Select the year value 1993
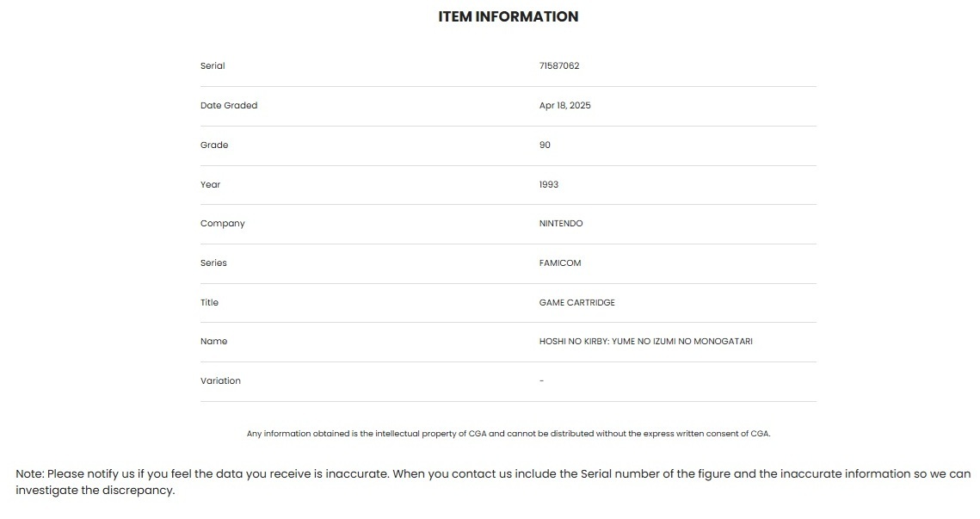The width and height of the screenshot is (980, 519). click(549, 185)
